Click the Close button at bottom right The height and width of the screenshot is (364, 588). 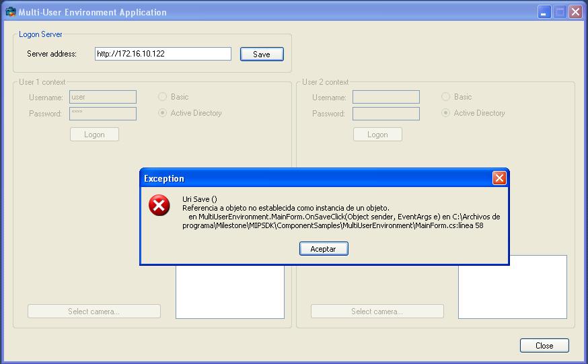point(544,346)
